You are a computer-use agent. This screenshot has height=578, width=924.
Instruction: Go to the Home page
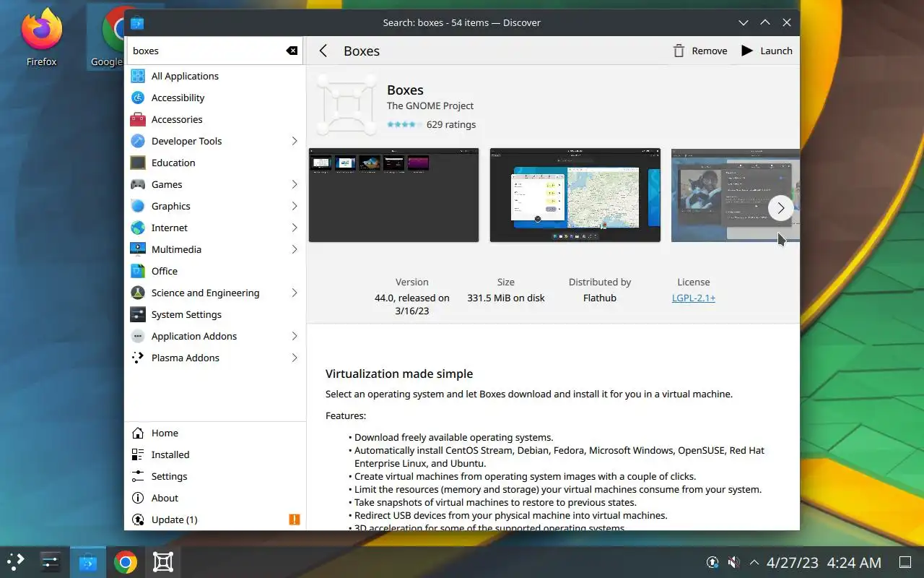tap(215, 433)
